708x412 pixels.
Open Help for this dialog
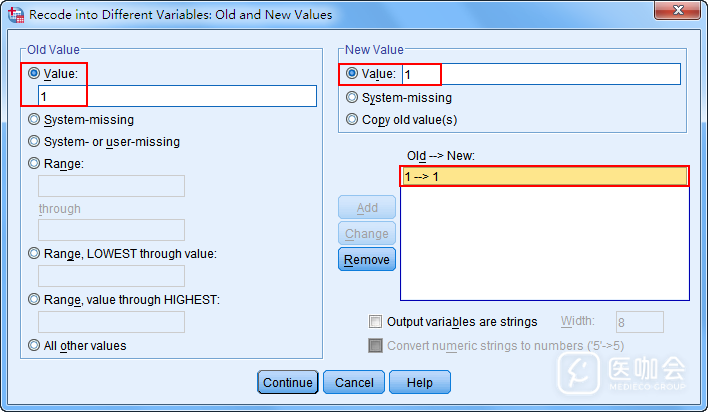419,382
